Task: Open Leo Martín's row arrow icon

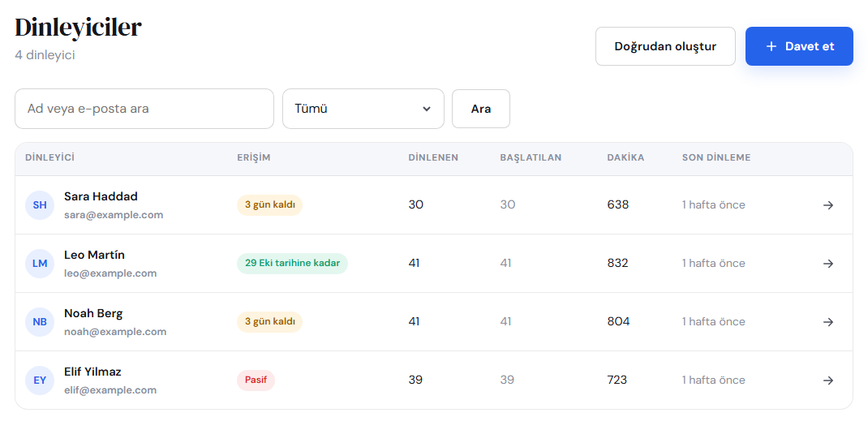Action: [x=827, y=264]
